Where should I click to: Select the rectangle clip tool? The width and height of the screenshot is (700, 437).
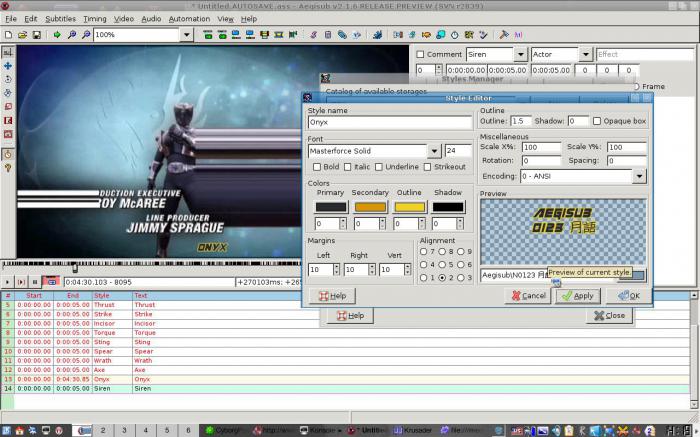tap(8, 121)
